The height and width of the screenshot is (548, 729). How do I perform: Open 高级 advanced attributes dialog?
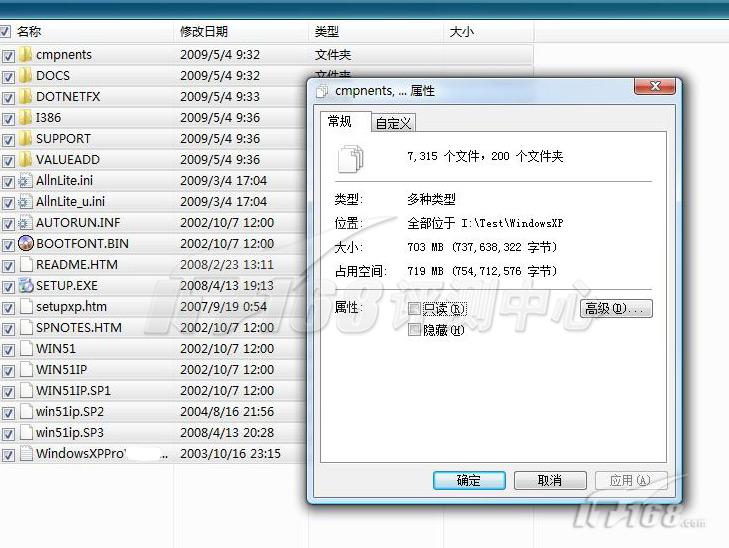click(x=616, y=309)
